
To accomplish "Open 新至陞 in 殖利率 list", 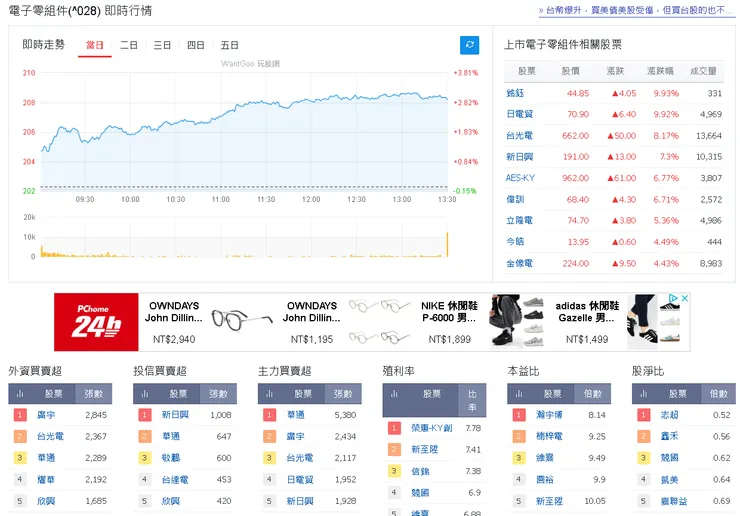I will pyautogui.click(x=425, y=449).
